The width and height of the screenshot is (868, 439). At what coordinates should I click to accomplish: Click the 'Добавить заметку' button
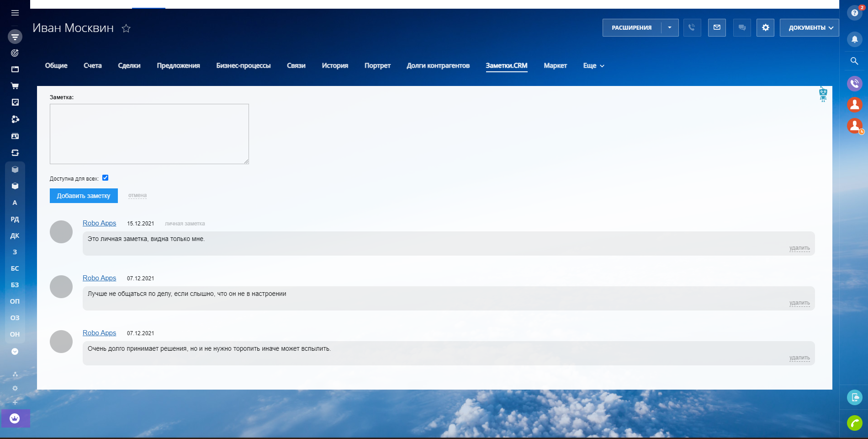[84, 196]
